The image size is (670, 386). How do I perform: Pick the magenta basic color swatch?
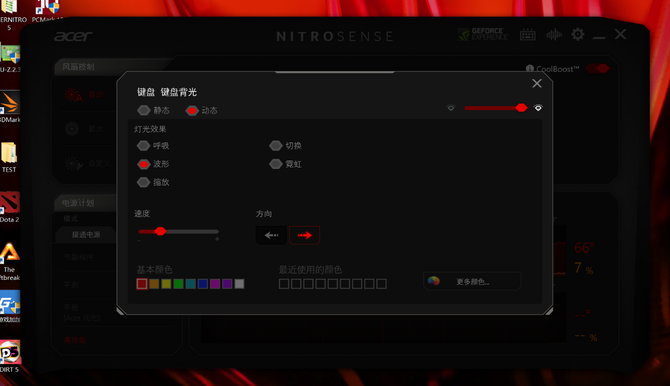215,283
